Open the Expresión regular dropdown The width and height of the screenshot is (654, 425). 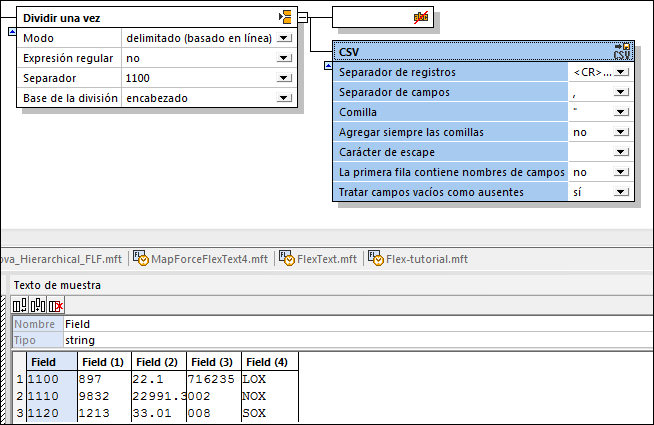pyautogui.click(x=284, y=58)
